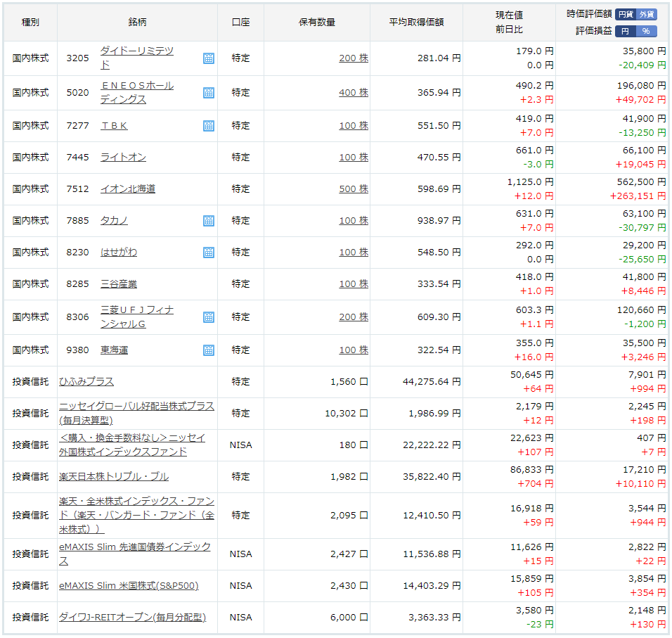Open はせがわ stock link
672x638 pixels.
119,253
